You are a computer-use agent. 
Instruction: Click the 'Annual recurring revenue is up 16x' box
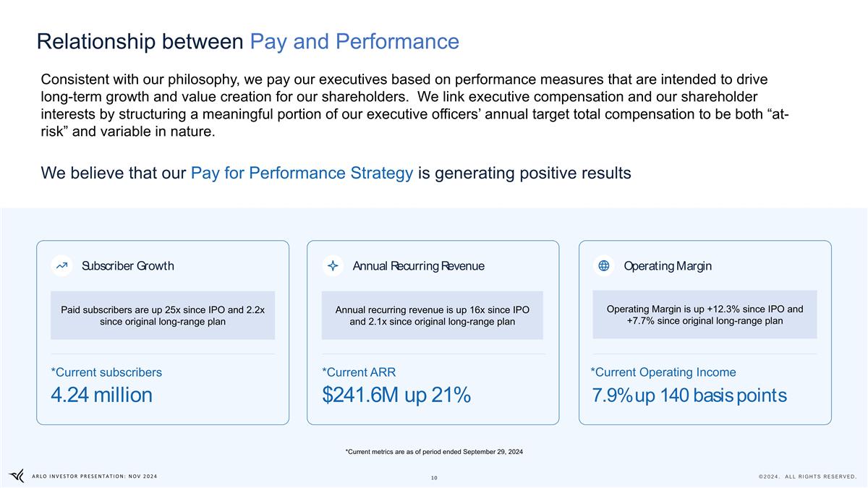tap(433, 315)
